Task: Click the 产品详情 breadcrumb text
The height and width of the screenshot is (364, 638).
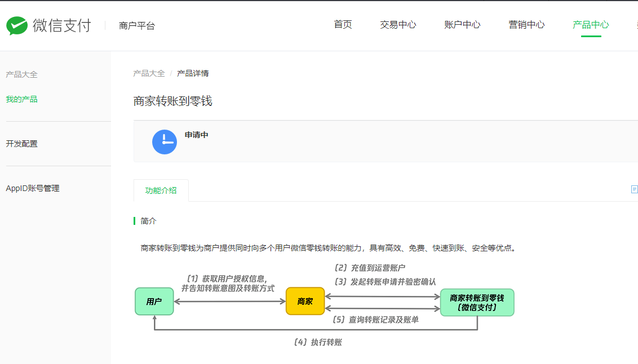Action: (193, 73)
